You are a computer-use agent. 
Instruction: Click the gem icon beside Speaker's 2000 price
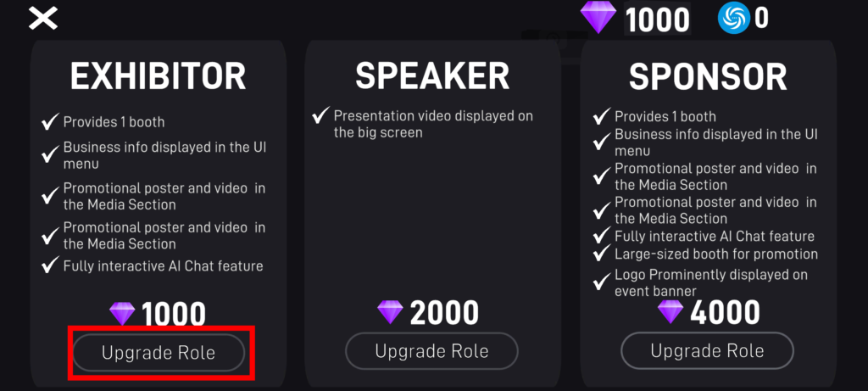pos(390,312)
